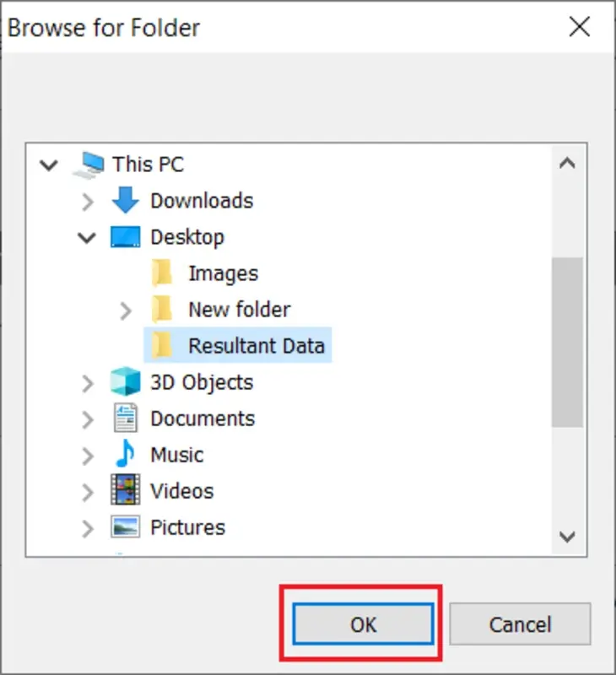Click the Documents page icon
Viewport: 616px width, 675px height.
(127, 418)
